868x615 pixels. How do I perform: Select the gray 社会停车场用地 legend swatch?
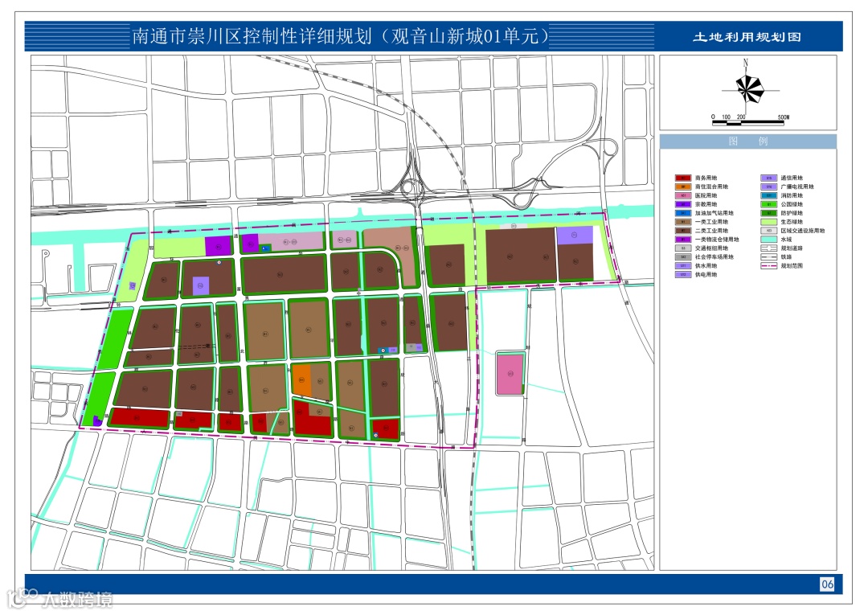pyautogui.click(x=682, y=256)
